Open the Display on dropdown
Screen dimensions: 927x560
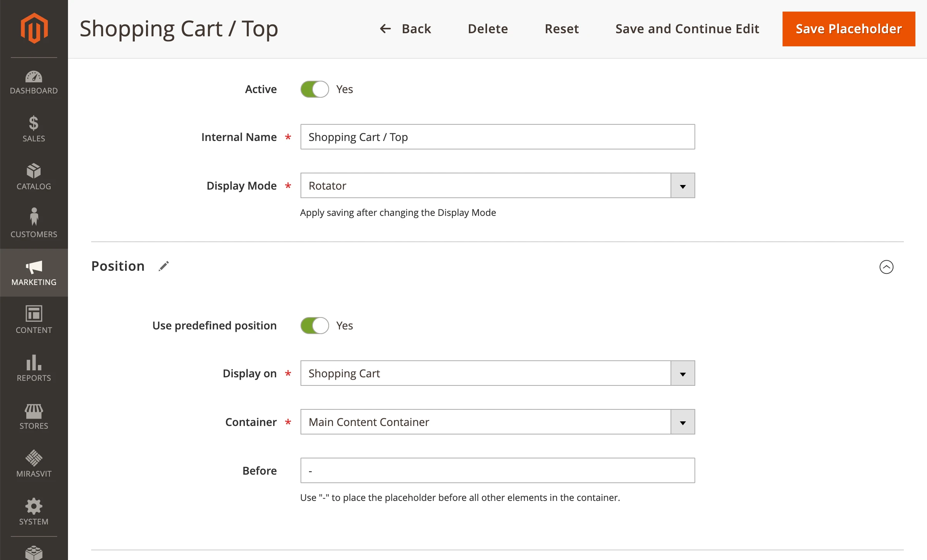pos(683,373)
